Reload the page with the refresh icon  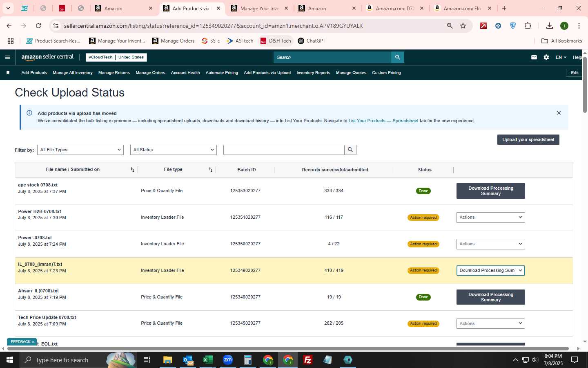38,26
